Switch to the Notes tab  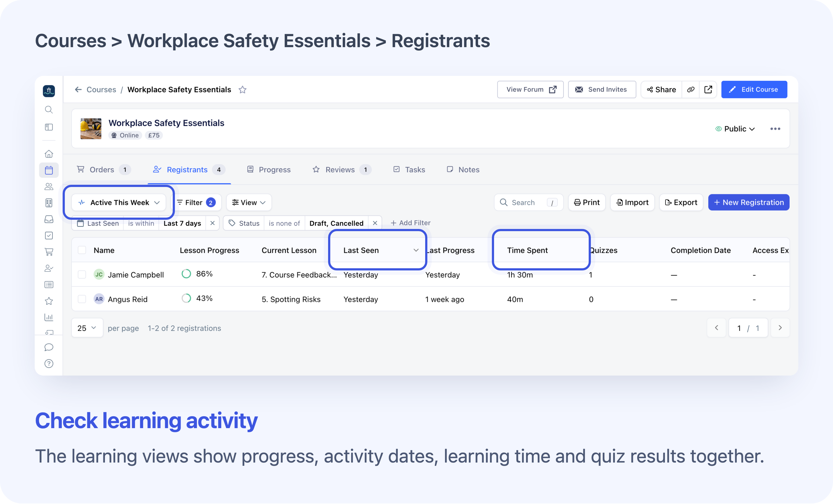pyautogui.click(x=463, y=170)
